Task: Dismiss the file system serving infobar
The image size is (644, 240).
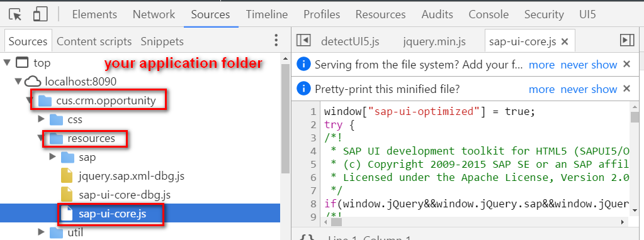Action: [x=626, y=64]
